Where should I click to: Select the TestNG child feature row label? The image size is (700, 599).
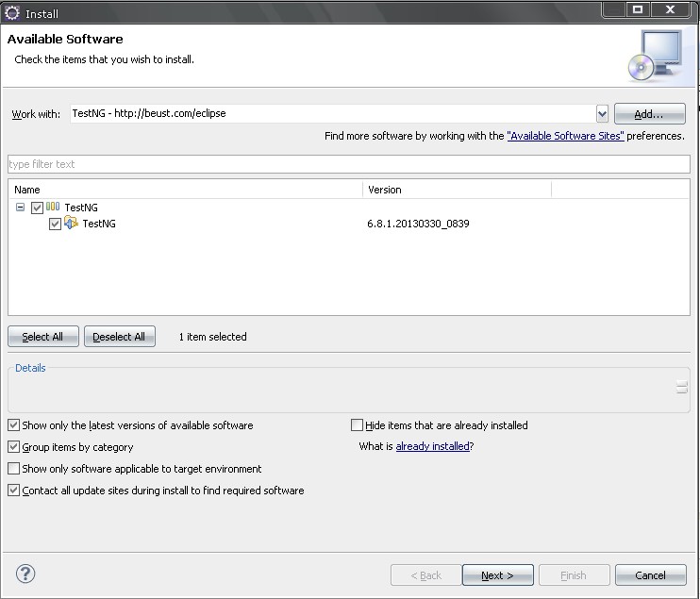pyautogui.click(x=99, y=224)
